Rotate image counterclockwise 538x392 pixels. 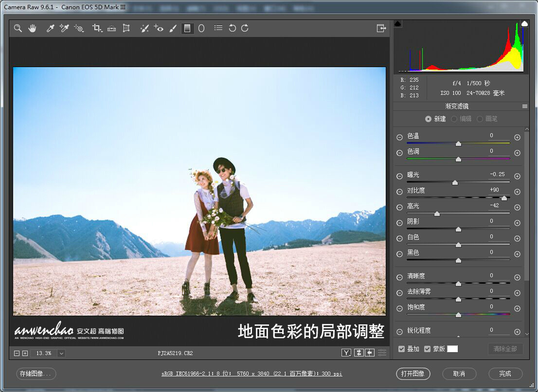coord(233,28)
